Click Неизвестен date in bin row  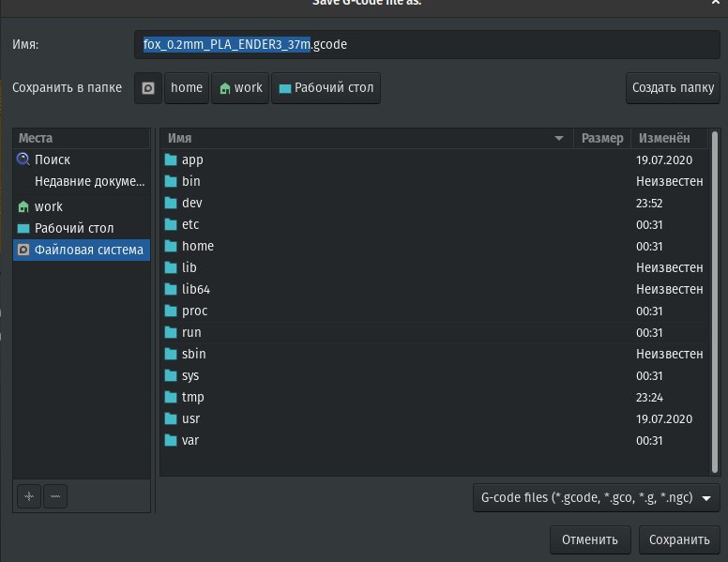[x=669, y=182]
